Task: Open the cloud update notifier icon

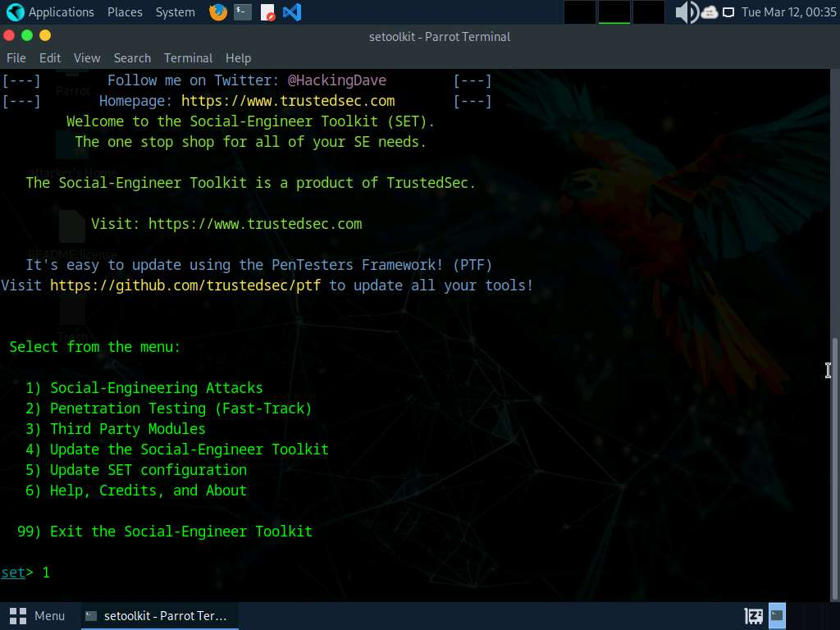Action: [x=710, y=12]
